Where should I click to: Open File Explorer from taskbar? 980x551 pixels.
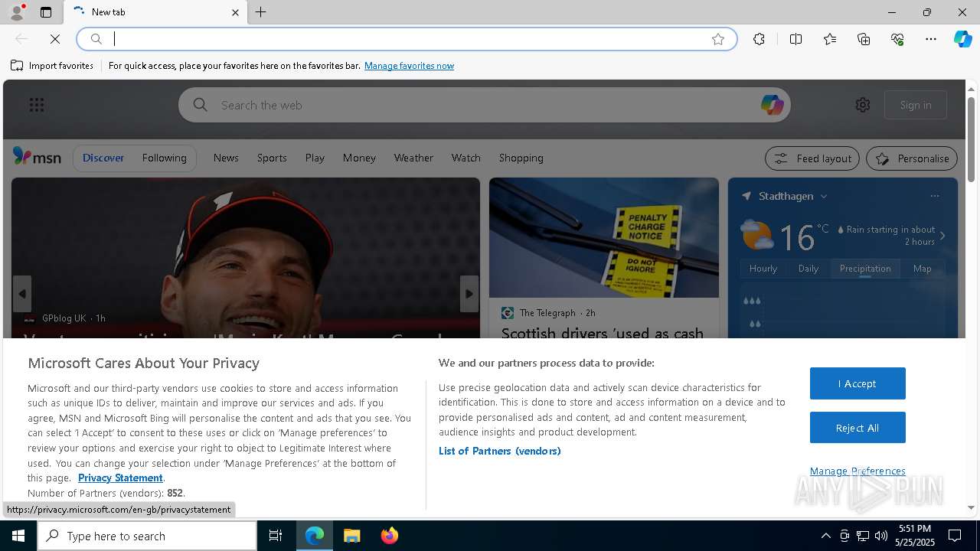coord(352,536)
